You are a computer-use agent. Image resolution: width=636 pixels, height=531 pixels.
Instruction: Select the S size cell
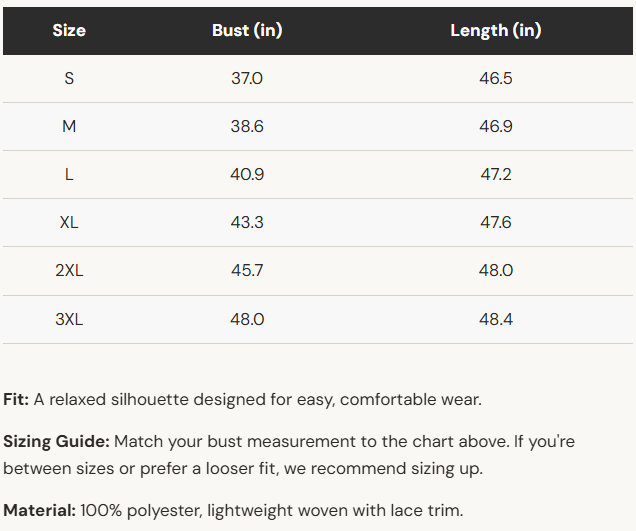pos(69,78)
